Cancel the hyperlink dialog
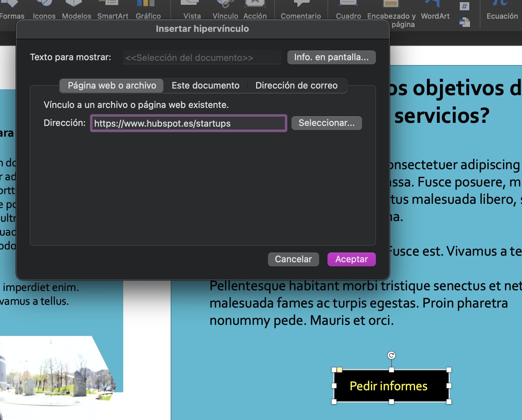Image resolution: width=522 pixels, height=420 pixels. [x=293, y=259]
